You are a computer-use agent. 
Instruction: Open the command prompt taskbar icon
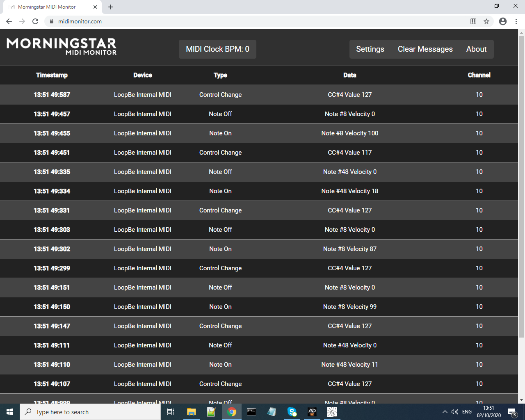pos(251,412)
